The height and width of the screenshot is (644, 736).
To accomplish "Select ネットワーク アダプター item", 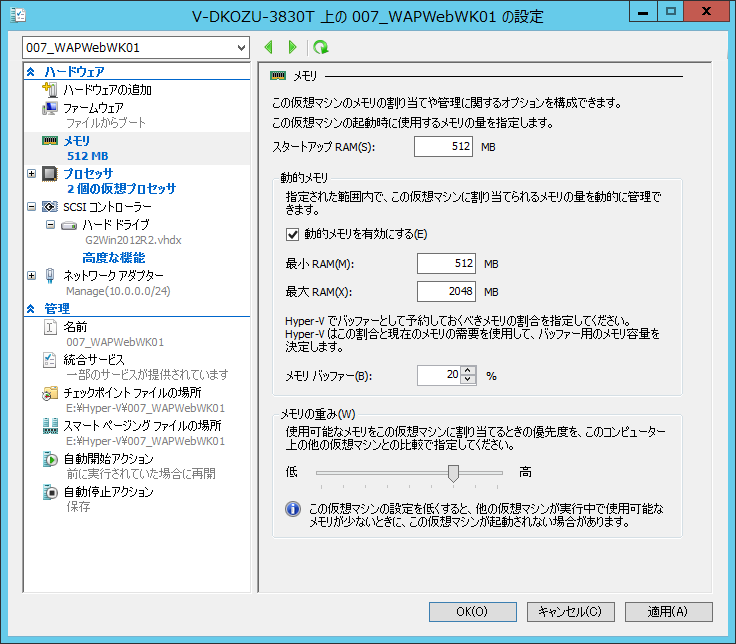I will 114,276.
